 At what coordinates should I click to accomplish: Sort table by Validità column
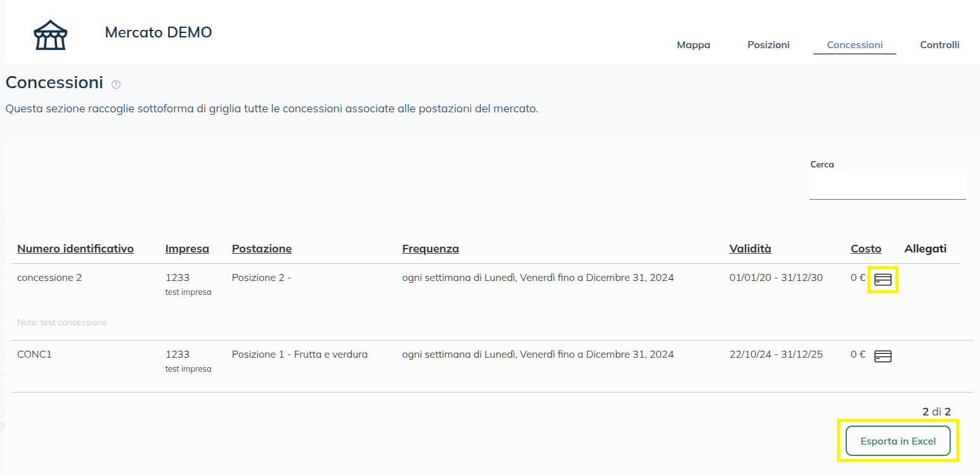point(750,249)
